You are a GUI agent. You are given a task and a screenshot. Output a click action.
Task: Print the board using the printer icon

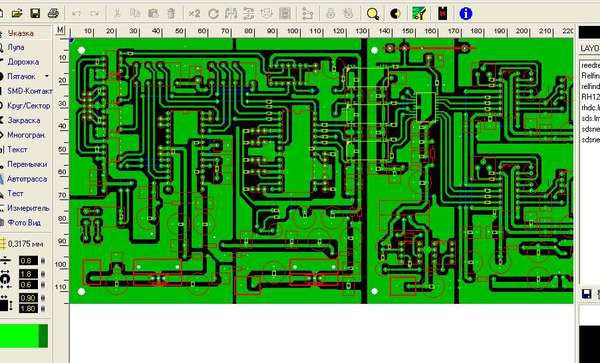pyautogui.click(x=53, y=14)
